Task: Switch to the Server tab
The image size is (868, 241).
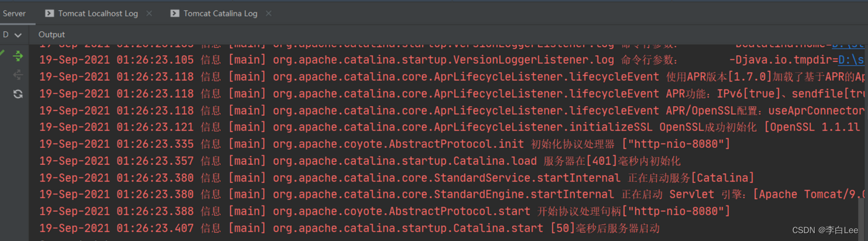Action: coord(15,13)
